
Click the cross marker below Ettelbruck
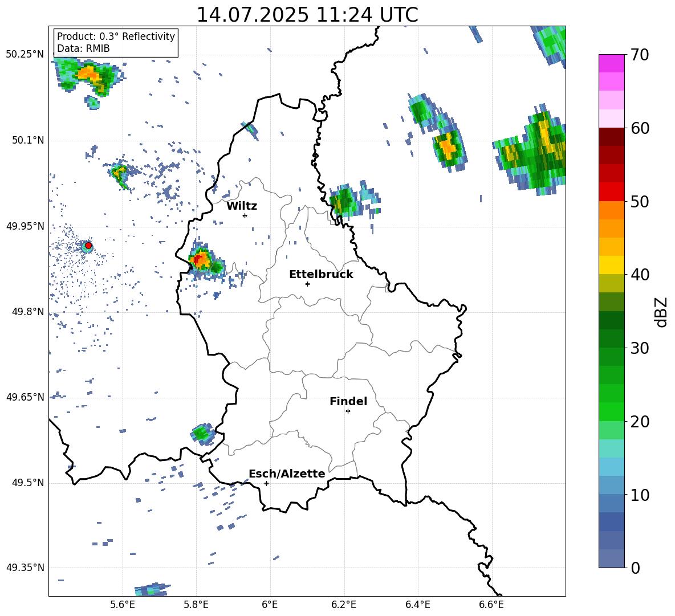click(307, 284)
